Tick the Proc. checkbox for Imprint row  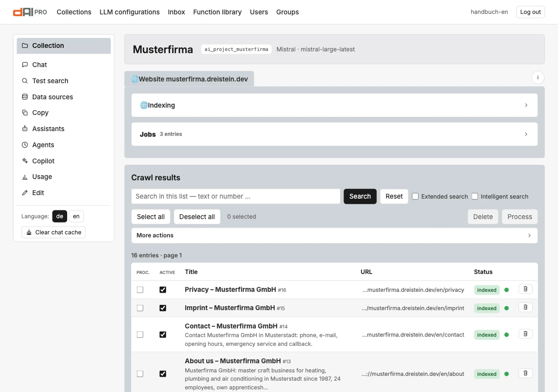(140, 308)
